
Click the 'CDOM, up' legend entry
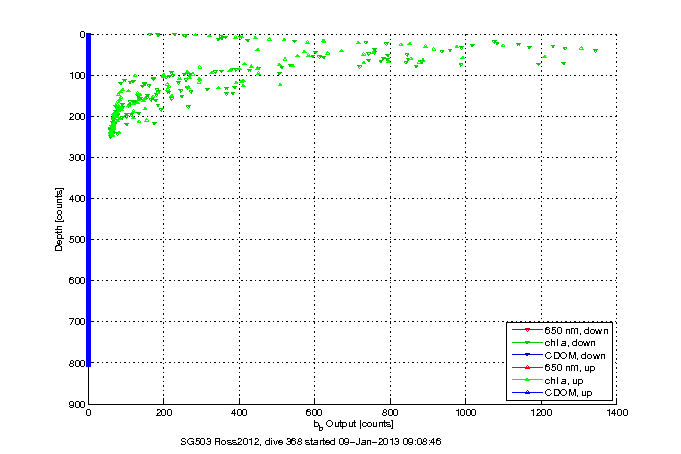coord(552,393)
